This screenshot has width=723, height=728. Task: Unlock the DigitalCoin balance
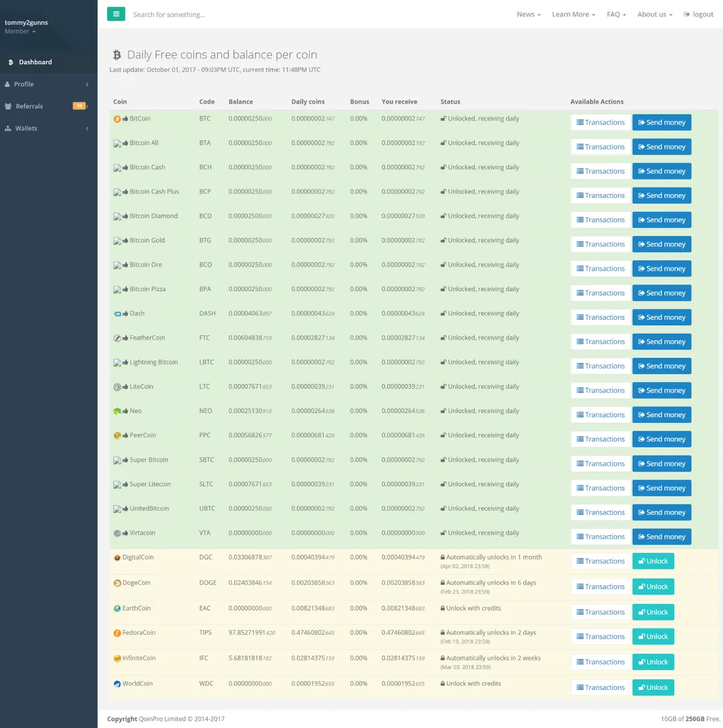[653, 561]
